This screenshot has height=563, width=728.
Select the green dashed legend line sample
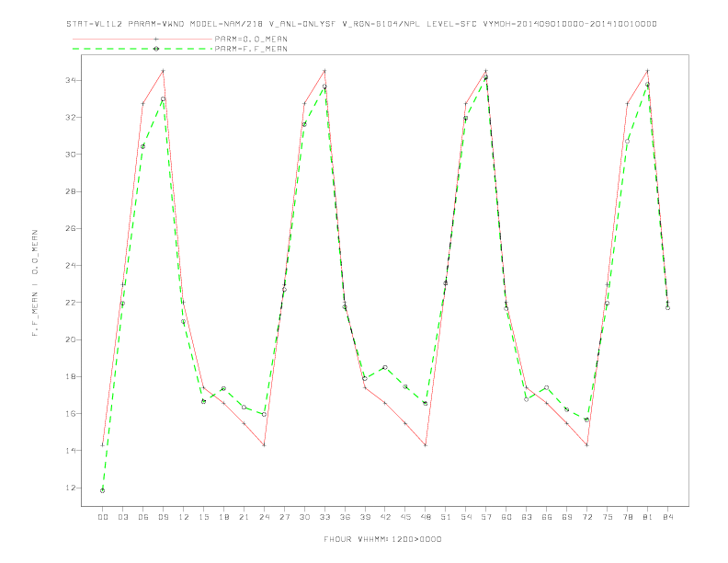point(142,49)
